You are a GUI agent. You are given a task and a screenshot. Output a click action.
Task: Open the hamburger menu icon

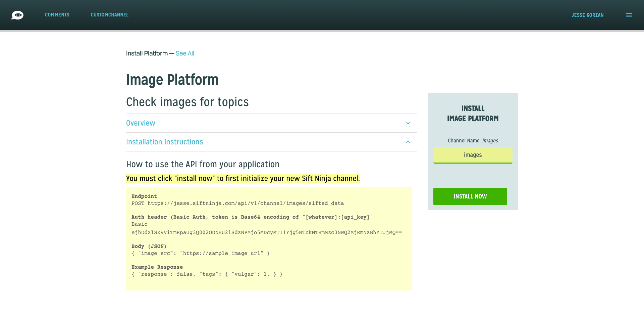coord(629,15)
